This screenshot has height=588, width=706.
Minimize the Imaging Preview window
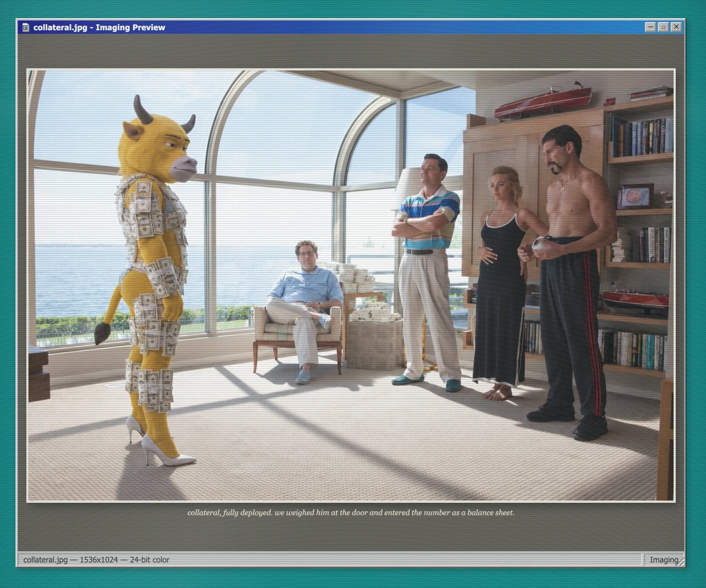(x=650, y=27)
